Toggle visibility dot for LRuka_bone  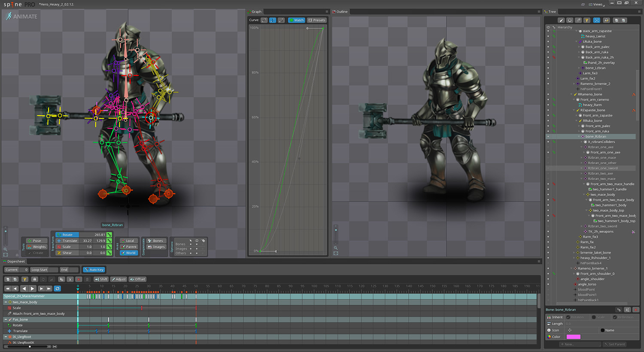click(548, 42)
